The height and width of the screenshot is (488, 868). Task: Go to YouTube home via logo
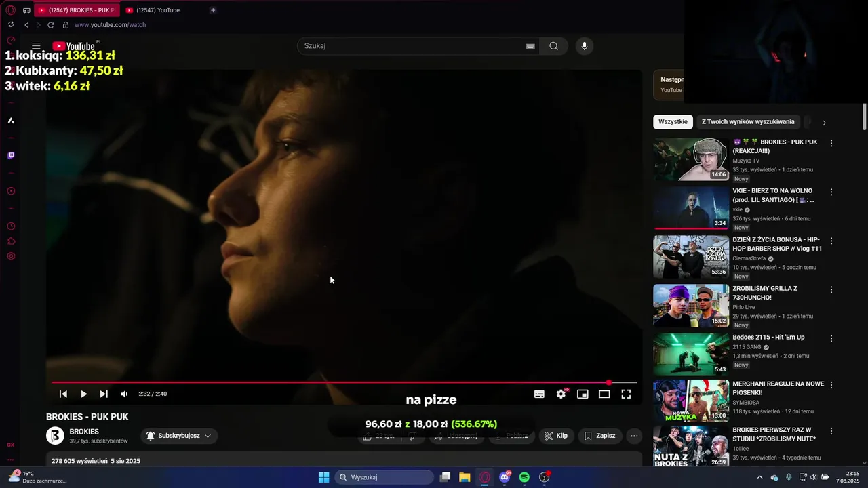click(x=73, y=46)
